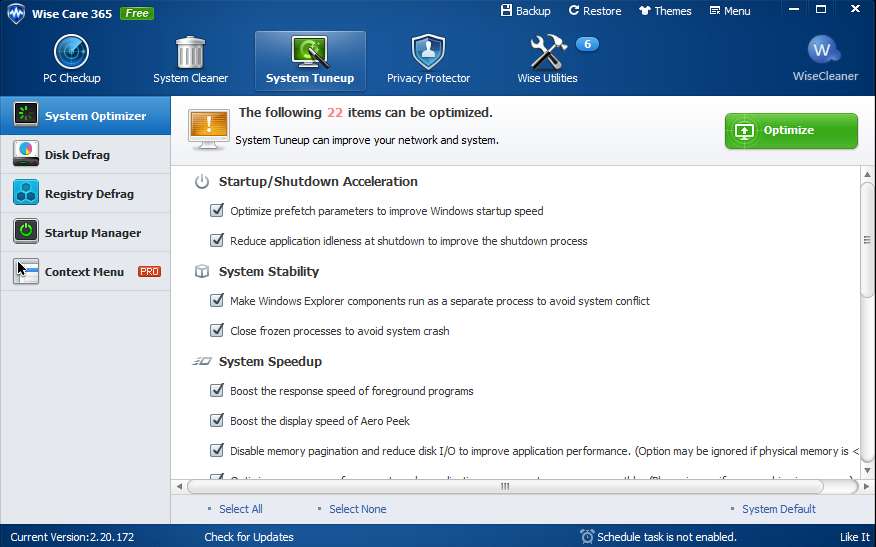Toggle Close frozen processes checkbox
Viewport: 876px width, 547px height.
tap(216, 331)
